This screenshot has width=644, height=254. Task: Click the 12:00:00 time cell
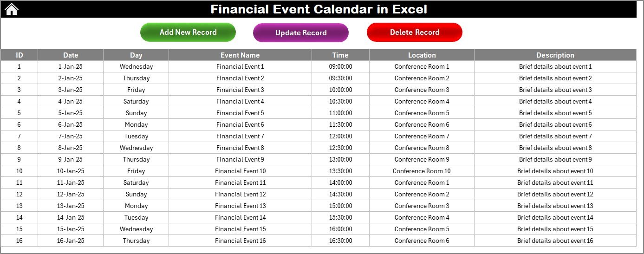[340, 136]
